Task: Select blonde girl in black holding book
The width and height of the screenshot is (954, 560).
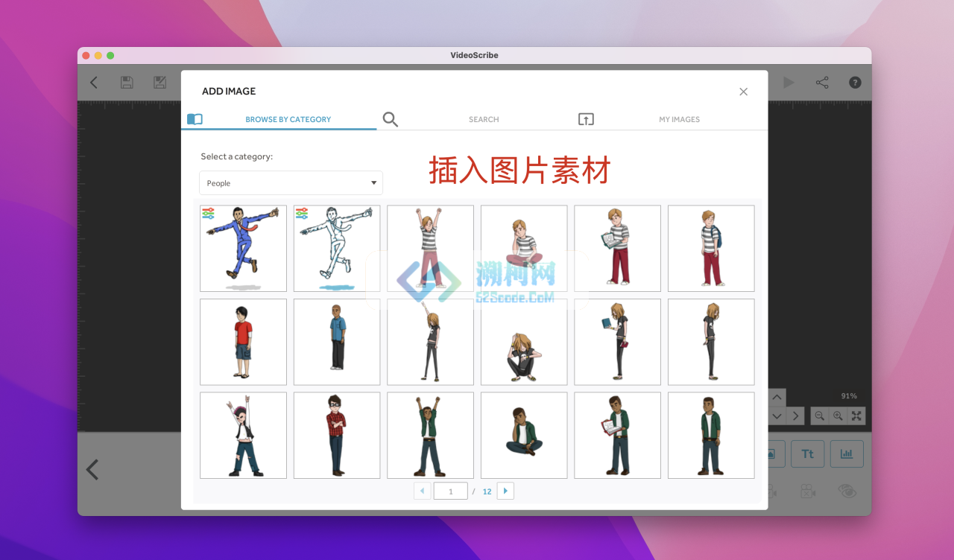Action: coord(617,342)
